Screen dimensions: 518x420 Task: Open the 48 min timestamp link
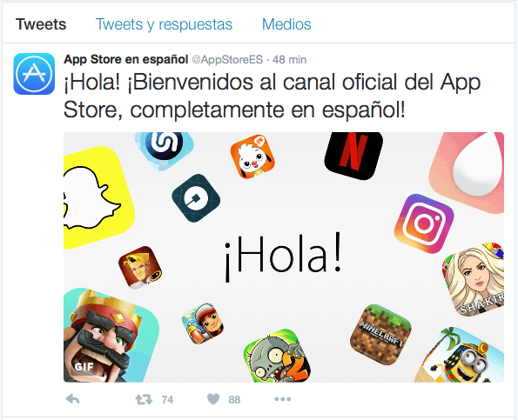[289, 60]
